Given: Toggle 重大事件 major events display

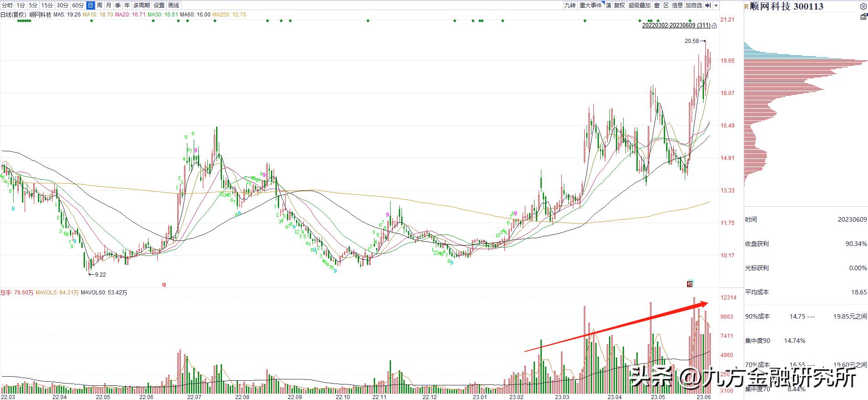Looking at the screenshot, I should point(591,5).
